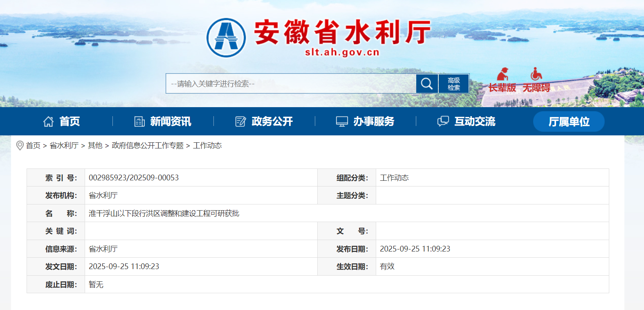Open the 首页 navigation menu item
This screenshot has height=310, width=644.
point(70,121)
